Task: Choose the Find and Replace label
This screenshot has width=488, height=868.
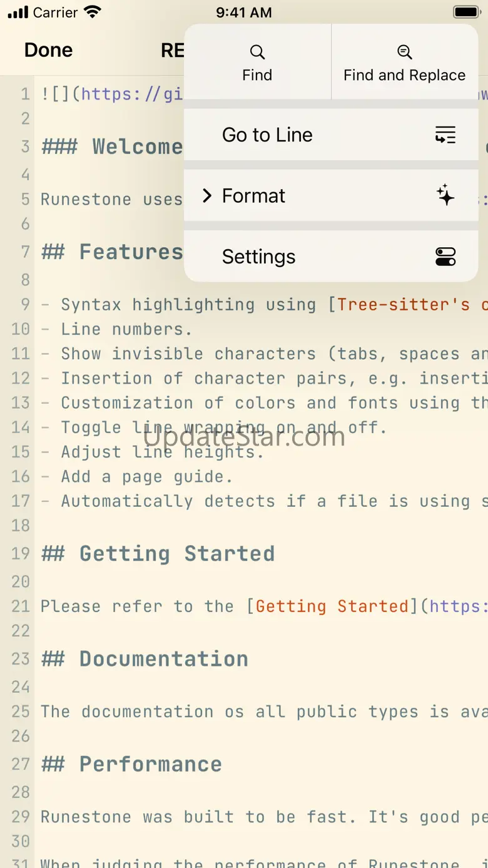Action: pyautogui.click(x=405, y=76)
